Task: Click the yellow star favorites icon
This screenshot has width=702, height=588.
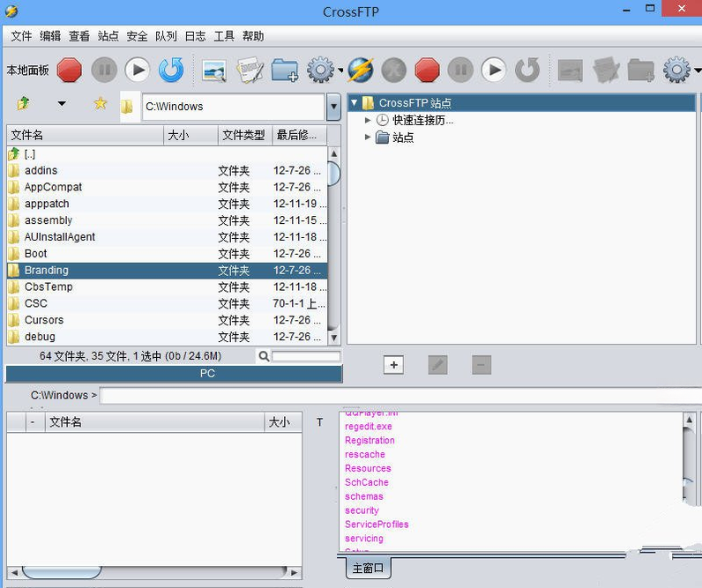Action: (x=101, y=104)
